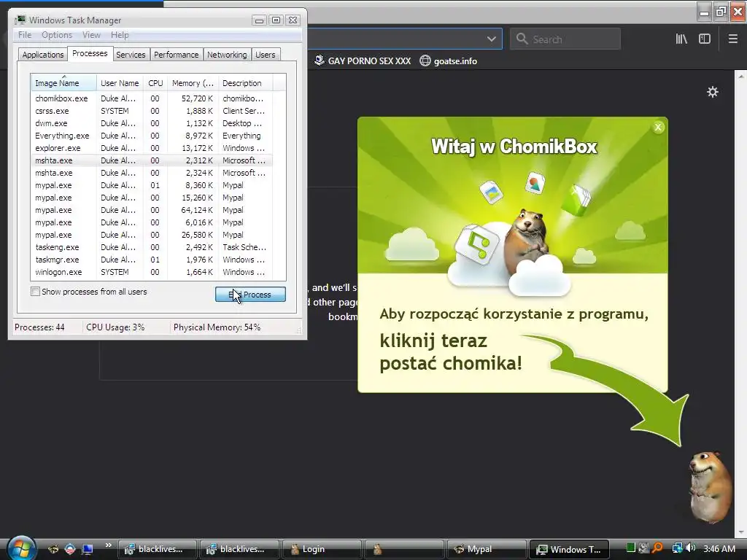Select mypal.exe using 64,124 K memory

[x=152, y=210]
